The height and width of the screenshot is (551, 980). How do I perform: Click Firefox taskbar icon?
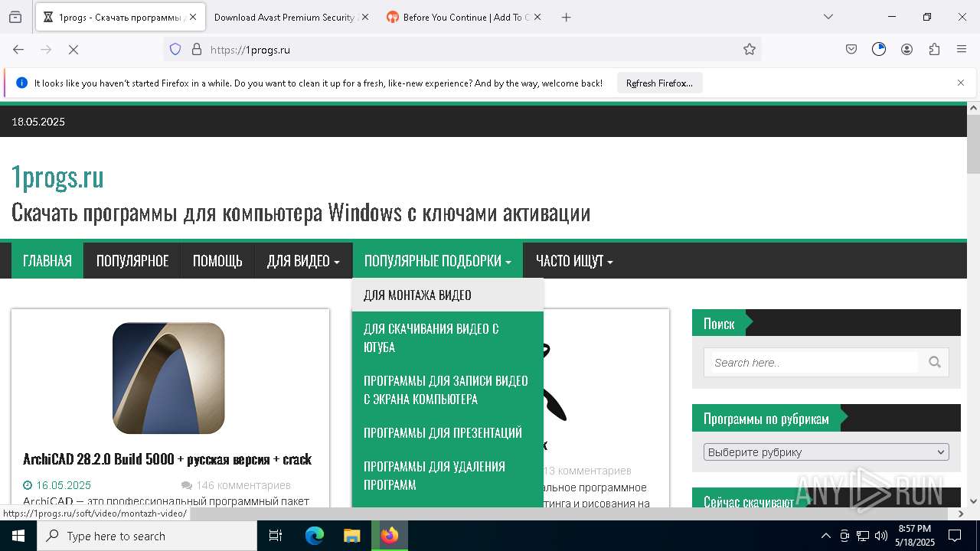390,536
